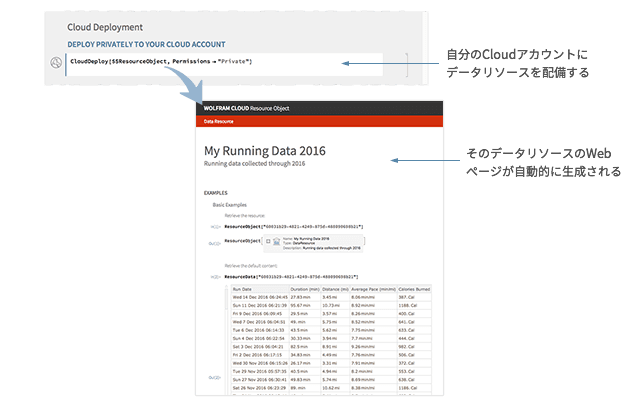Click the dataset's vertical scrollbar beside the table
The height and width of the screenshot is (416, 638).
[227, 340]
